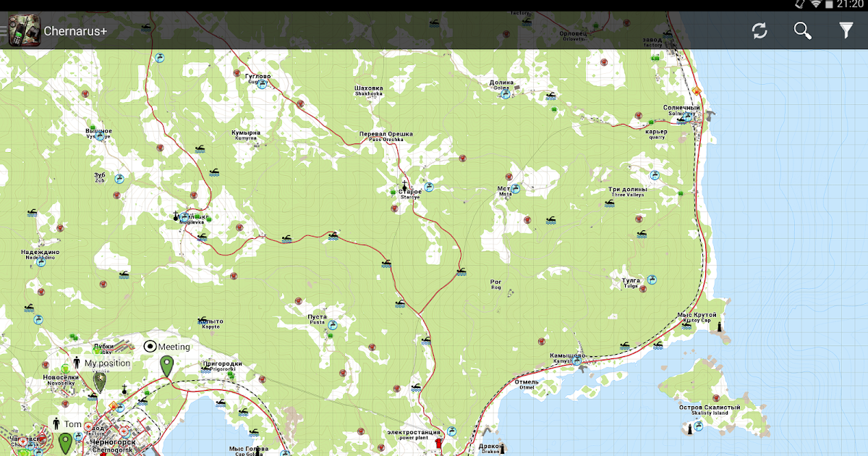Screen dimensions: 868x456
Task: Tap the camouflage My position pin
Action: click(x=100, y=382)
